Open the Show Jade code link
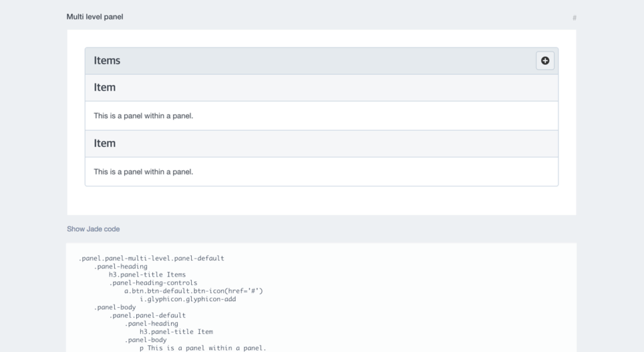The image size is (644, 352). 93,229
